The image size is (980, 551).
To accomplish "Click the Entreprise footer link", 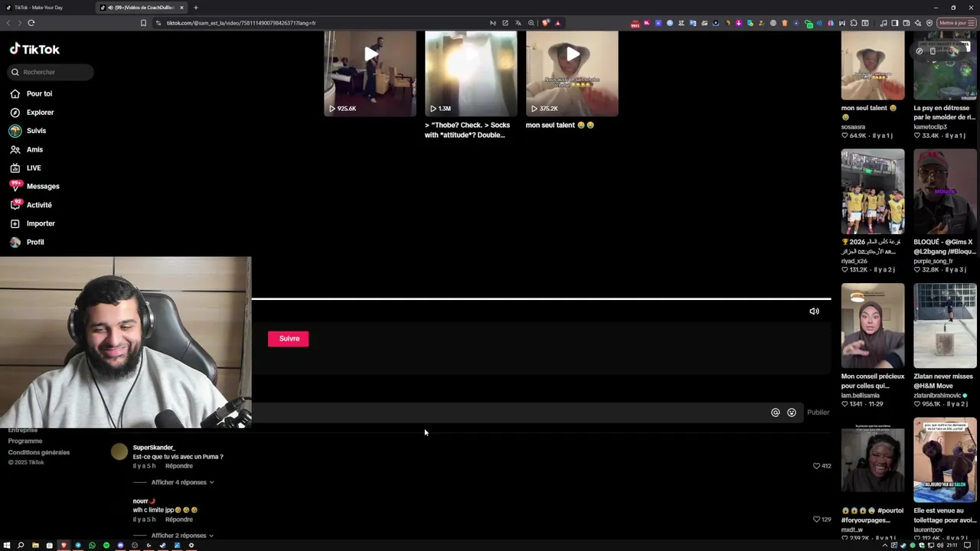I will (x=23, y=430).
